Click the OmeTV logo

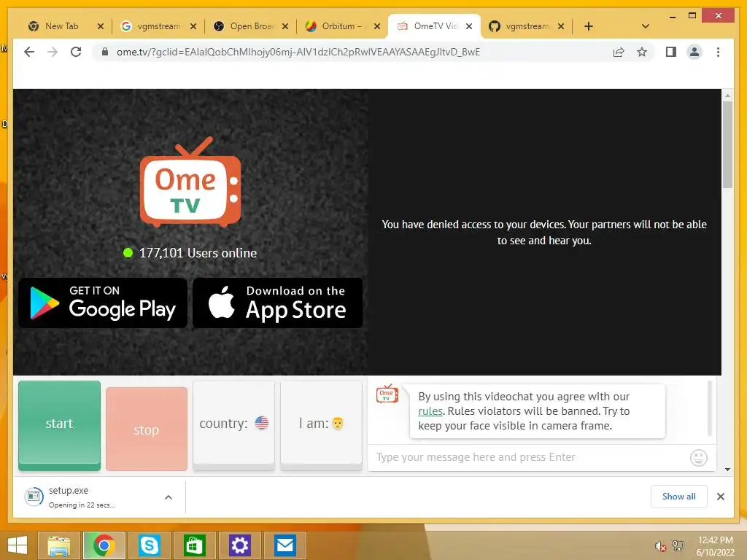190,182
